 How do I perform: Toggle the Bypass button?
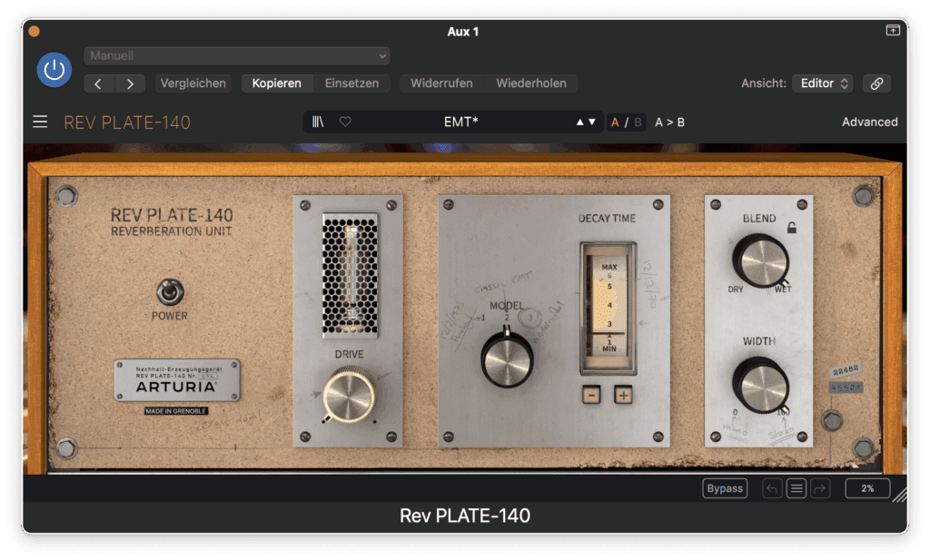(x=725, y=488)
